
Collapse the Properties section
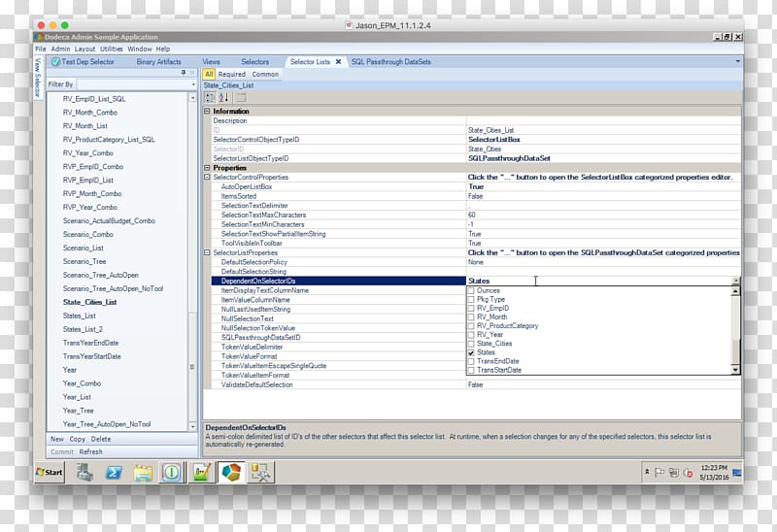207,168
